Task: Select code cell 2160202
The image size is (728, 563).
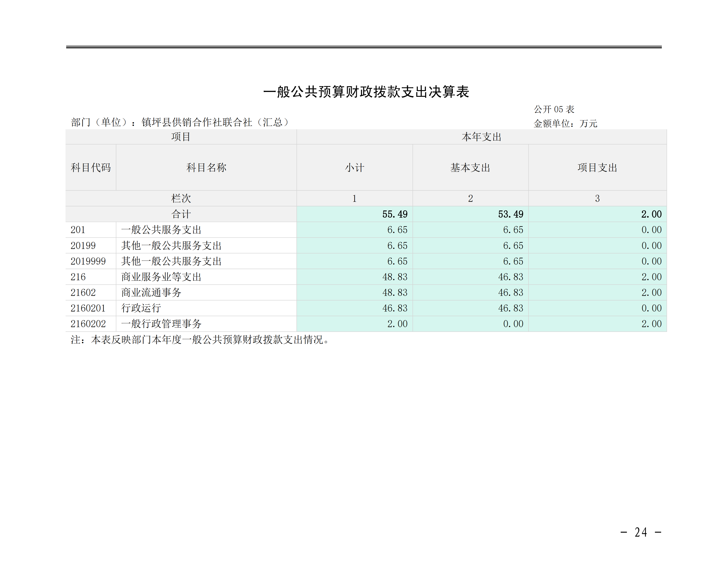Action: pyautogui.click(x=91, y=324)
